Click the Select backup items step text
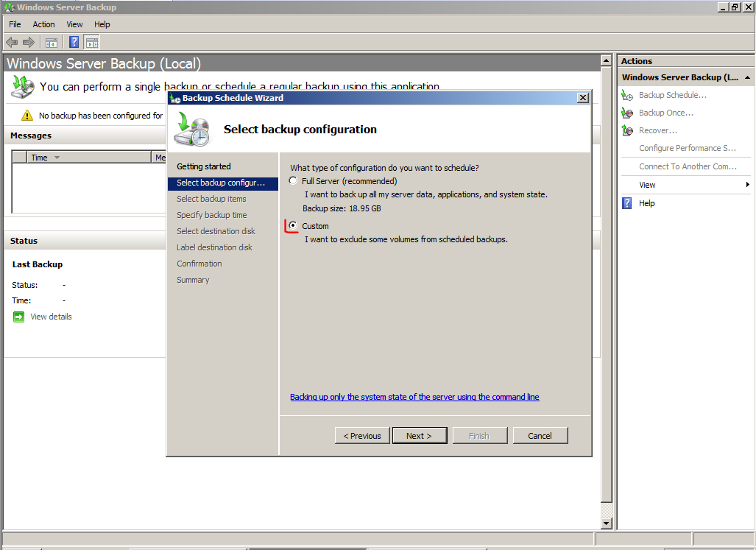756x550 pixels. tap(211, 199)
